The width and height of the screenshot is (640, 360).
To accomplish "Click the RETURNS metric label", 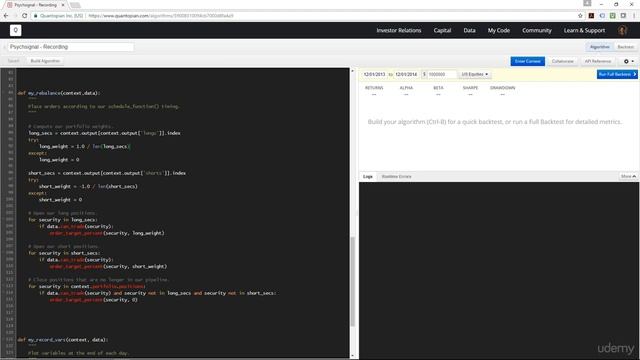I will (x=374, y=88).
